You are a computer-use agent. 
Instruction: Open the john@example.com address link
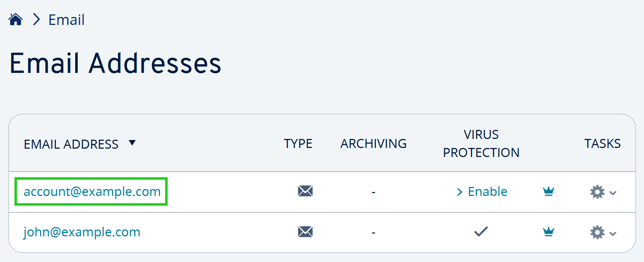click(x=82, y=232)
